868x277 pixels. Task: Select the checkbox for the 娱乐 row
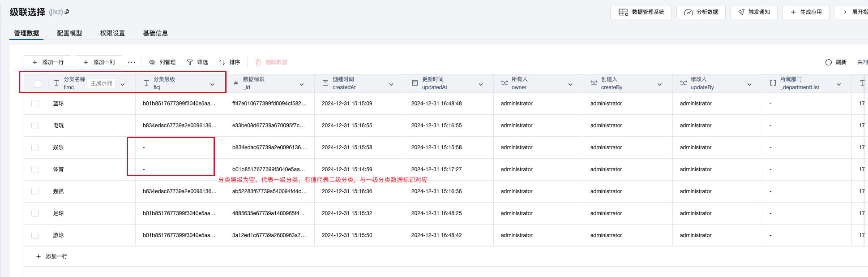[35, 147]
